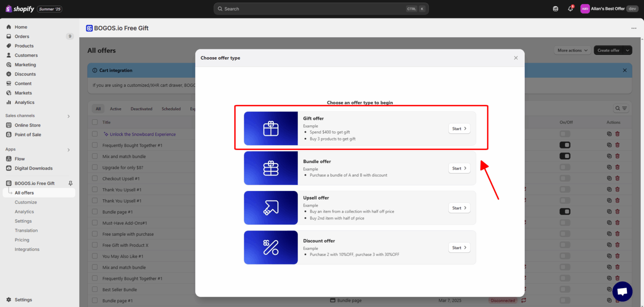
Task: Start a Discount offer
Action: [459, 248]
